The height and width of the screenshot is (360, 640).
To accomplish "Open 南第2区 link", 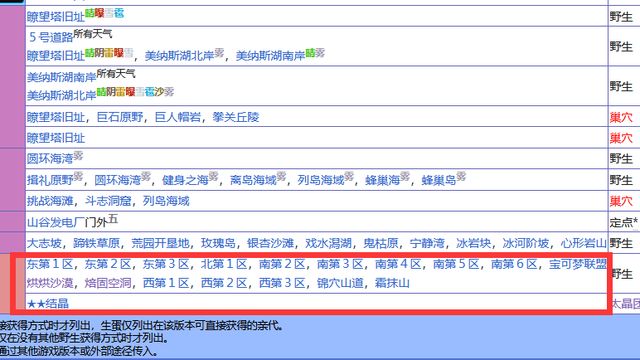I will coord(282,264).
